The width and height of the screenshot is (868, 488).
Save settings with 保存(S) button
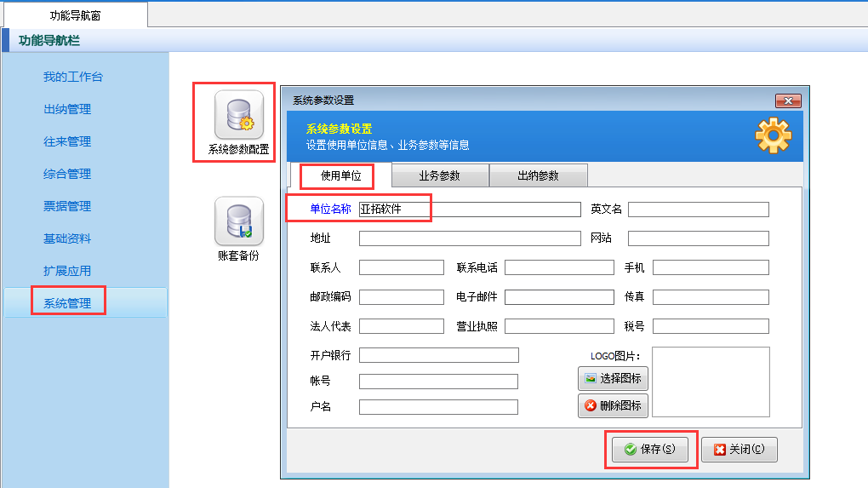click(650, 450)
